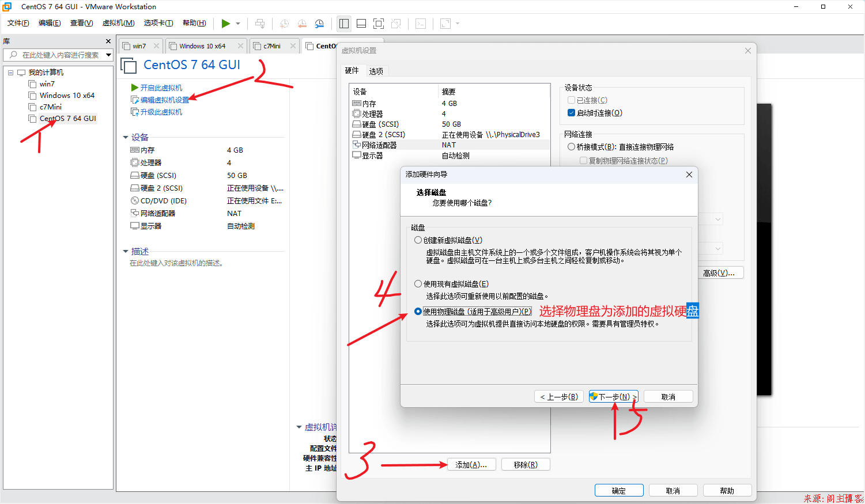The image size is (865, 504).
Task: Switch to 选项 tab in settings dialog
Action: click(x=376, y=71)
